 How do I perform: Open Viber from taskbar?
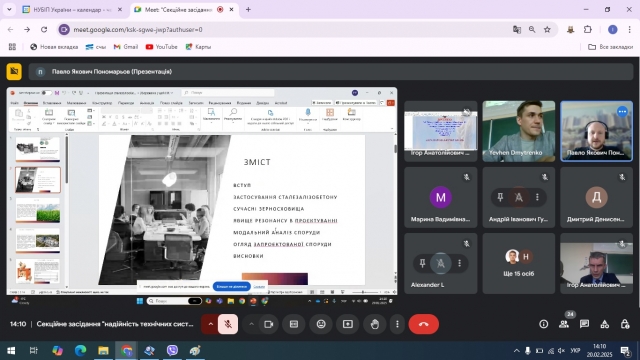(172, 351)
